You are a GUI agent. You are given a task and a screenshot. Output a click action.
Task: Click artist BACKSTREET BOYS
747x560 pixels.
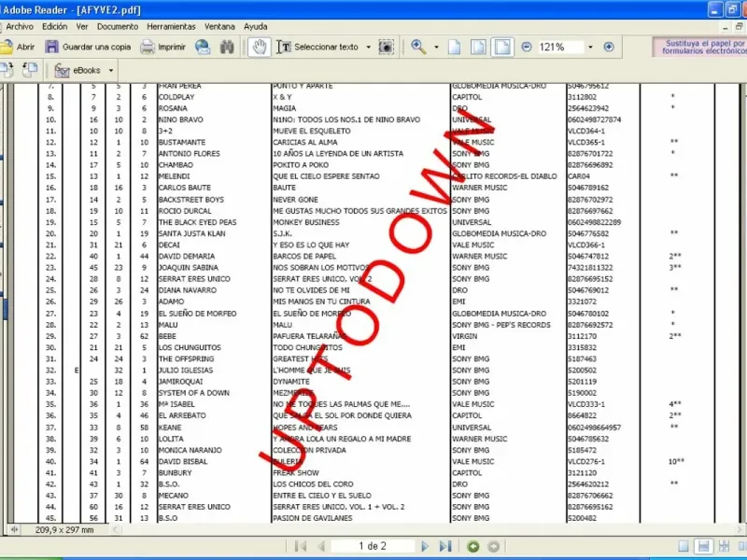[191, 200]
